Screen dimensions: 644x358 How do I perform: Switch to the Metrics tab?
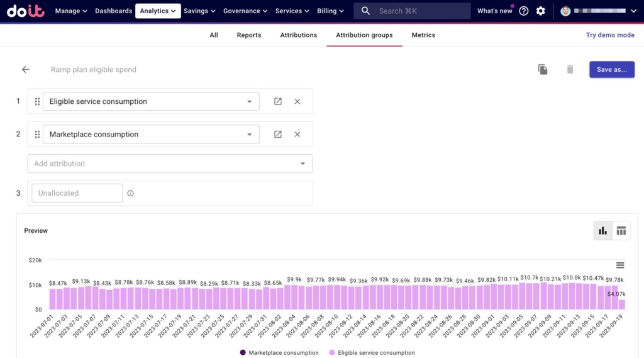pyautogui.click(x=423, y=35)
